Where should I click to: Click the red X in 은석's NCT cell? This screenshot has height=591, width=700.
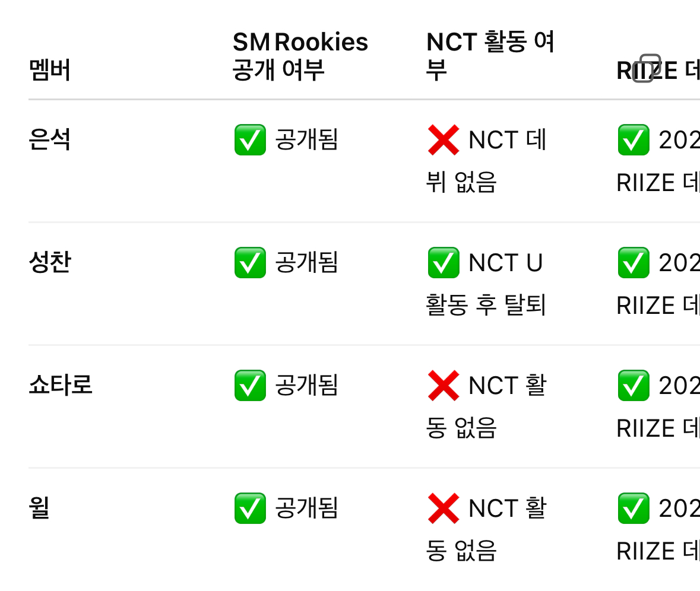click(443, 140)
